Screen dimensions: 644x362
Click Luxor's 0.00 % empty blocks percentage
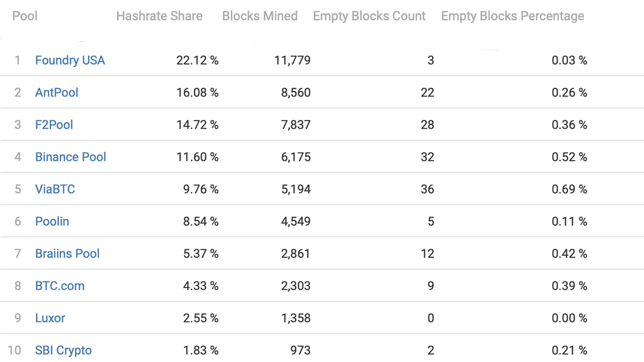click(x=569, y=318)
